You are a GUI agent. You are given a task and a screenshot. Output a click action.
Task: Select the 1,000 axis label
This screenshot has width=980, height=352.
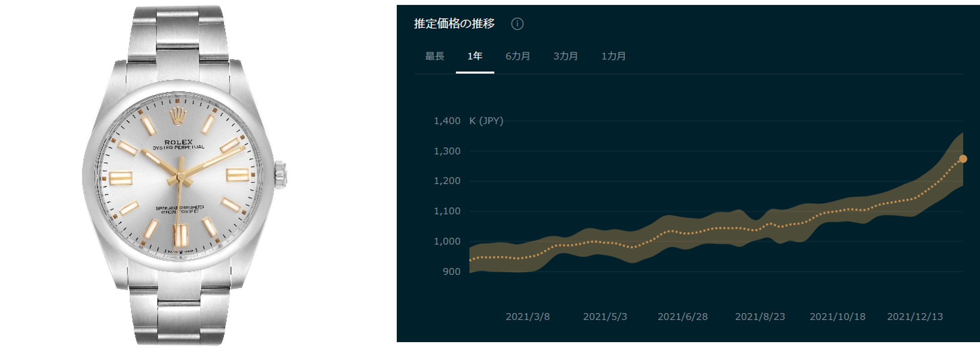(x=447, y=241)
